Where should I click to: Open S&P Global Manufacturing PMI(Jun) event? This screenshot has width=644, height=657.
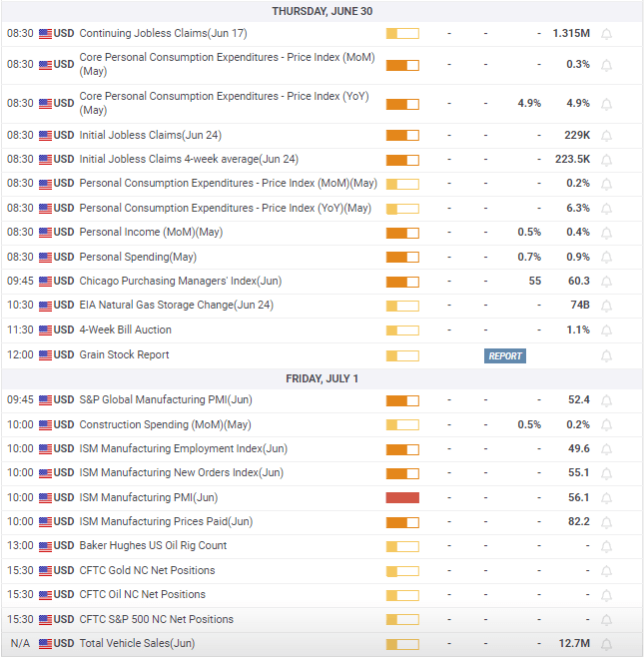166,399
